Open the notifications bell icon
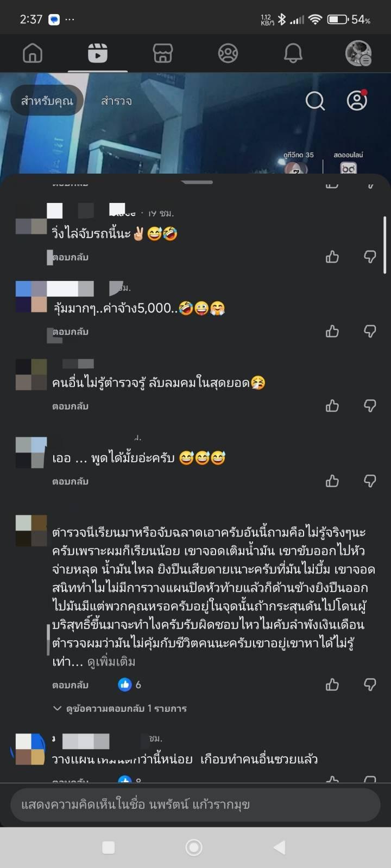Image resolution: width=391 pixels, height=868 pixels. (x=293, y=53)
